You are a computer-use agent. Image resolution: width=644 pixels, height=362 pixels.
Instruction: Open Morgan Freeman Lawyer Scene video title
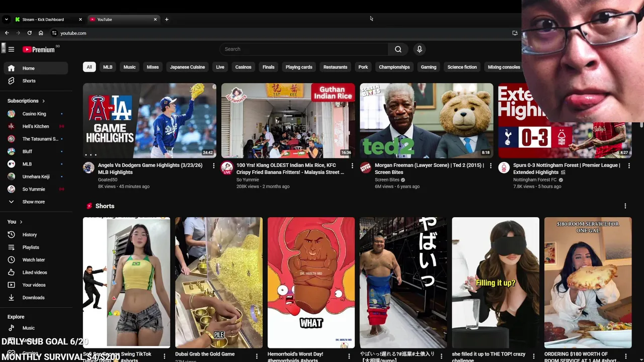pyautogui.click(x=429, y=168)
